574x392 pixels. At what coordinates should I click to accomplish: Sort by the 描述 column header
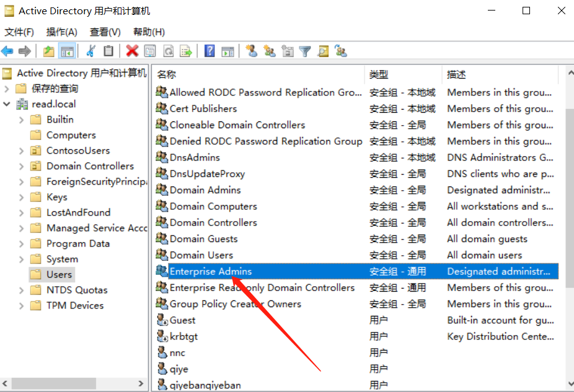(500, 74)
